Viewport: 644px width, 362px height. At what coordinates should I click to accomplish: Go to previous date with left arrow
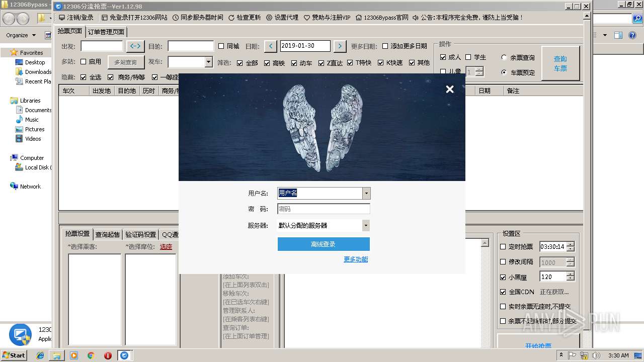coord(271,46)
